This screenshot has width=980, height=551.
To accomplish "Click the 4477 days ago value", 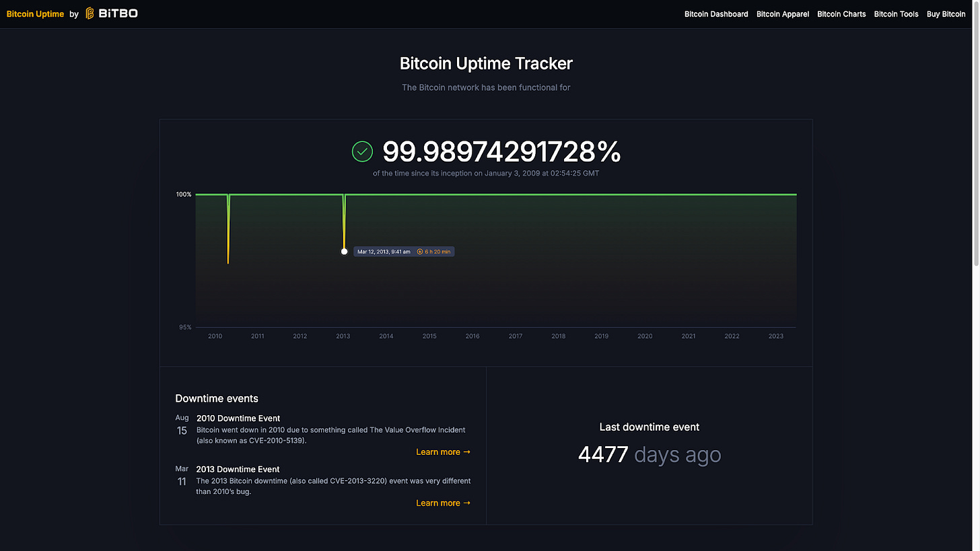I will point(650,455).
